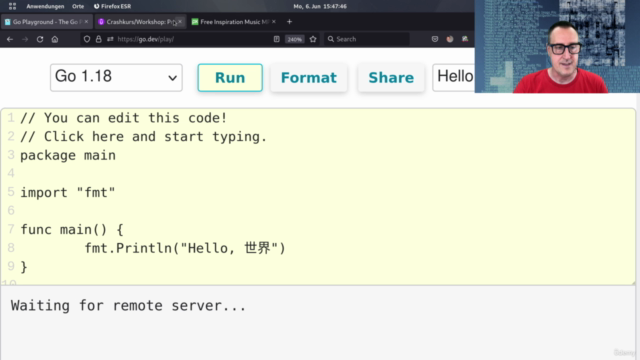Click the comment '// You can edit this code!'

coord(124,118)
